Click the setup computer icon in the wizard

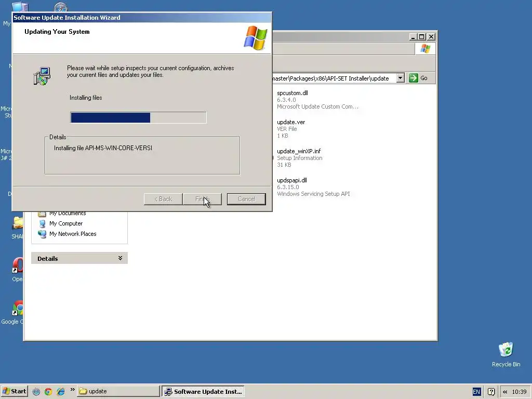tap(42, 76)
